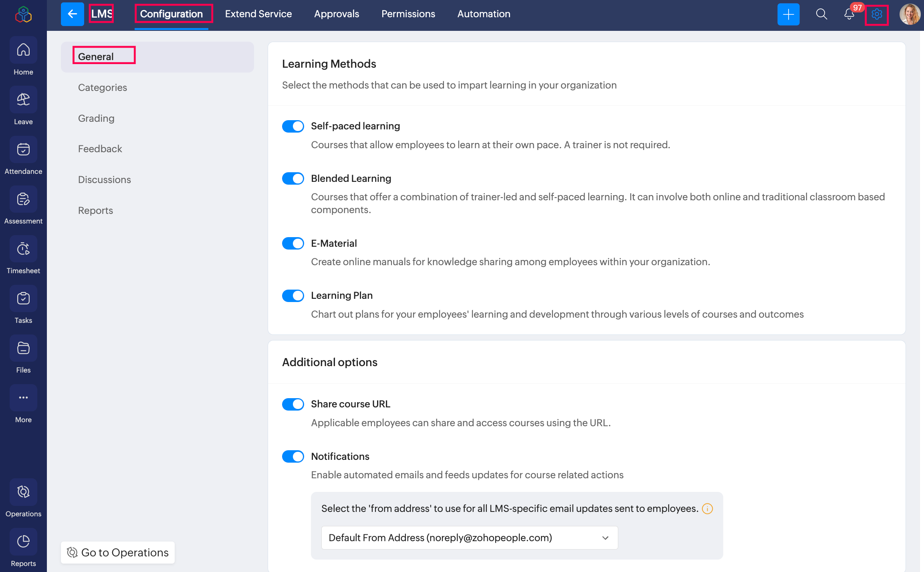This screenshot has height=572, width=924.
Task: Toggle the Share course URL switch
Action: [293, 404]
